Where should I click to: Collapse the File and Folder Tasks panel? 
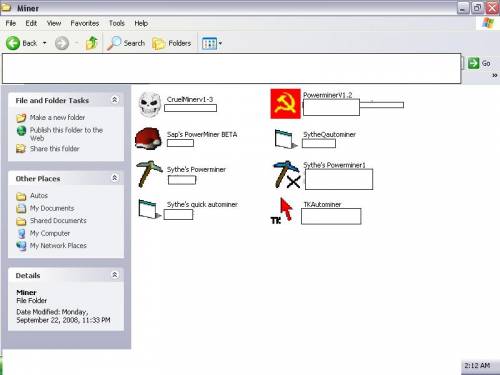click(x=114, y=100)
